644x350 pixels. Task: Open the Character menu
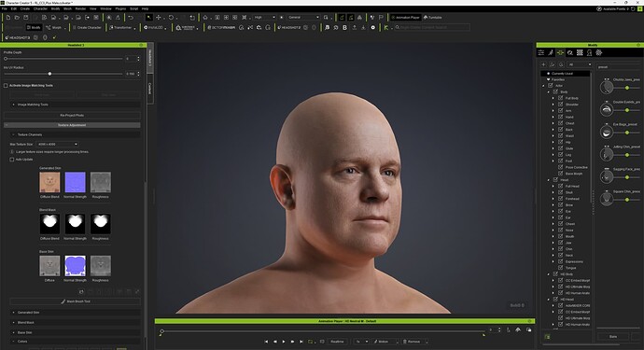[40, 8]
